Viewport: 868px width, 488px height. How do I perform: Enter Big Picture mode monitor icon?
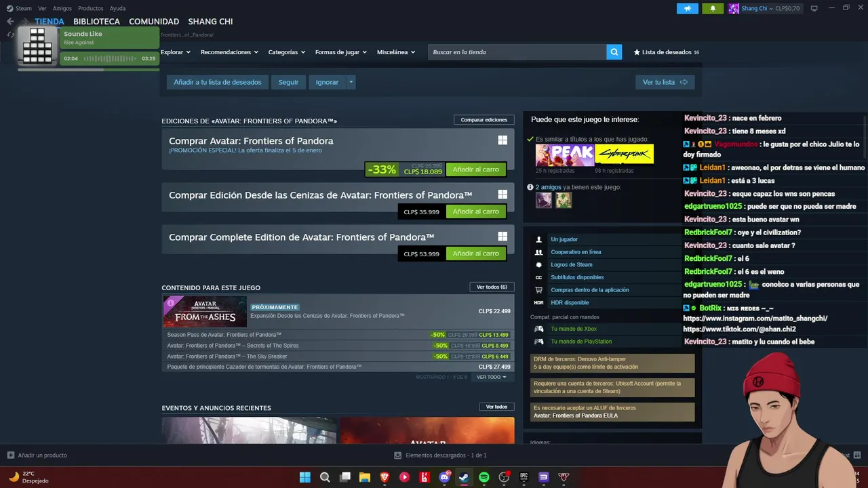coord(814,8)
